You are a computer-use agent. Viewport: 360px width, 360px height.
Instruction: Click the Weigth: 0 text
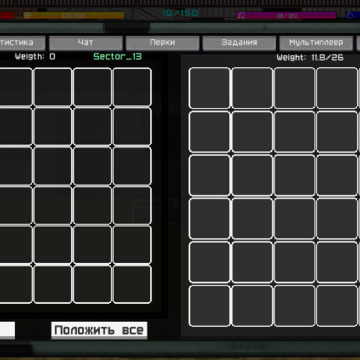coord(35,57)
